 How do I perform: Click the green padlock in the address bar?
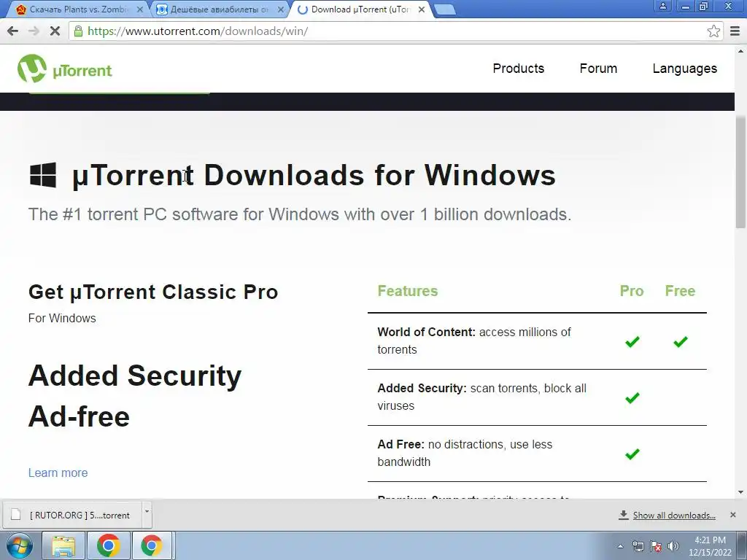(78, 31)
